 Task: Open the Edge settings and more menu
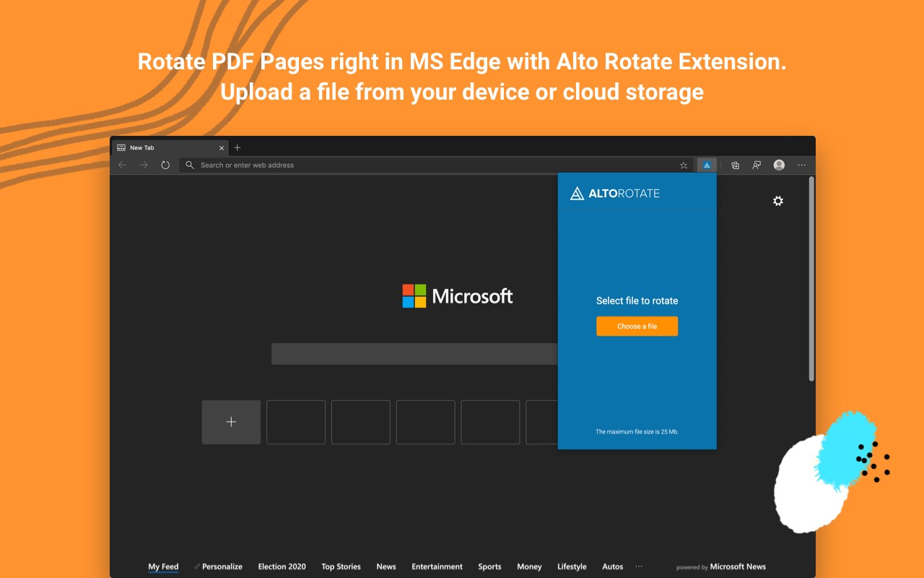click(801, 165)
